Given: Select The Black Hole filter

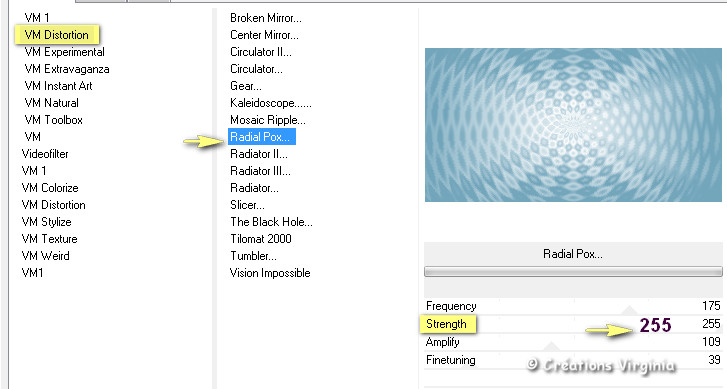Looking at the screenshot, I should click(x=271, y=222).
